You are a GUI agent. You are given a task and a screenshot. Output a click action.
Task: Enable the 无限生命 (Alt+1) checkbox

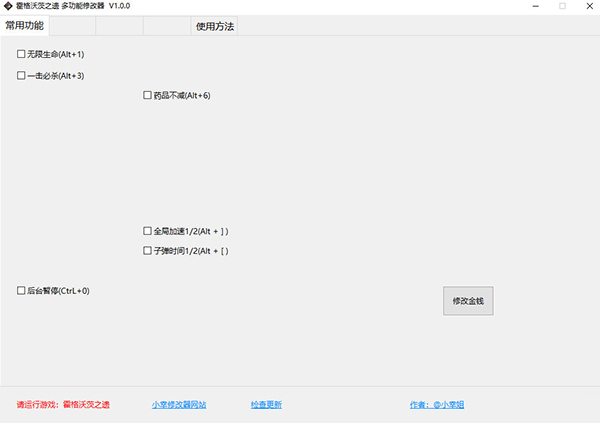[x=21, y=54]
